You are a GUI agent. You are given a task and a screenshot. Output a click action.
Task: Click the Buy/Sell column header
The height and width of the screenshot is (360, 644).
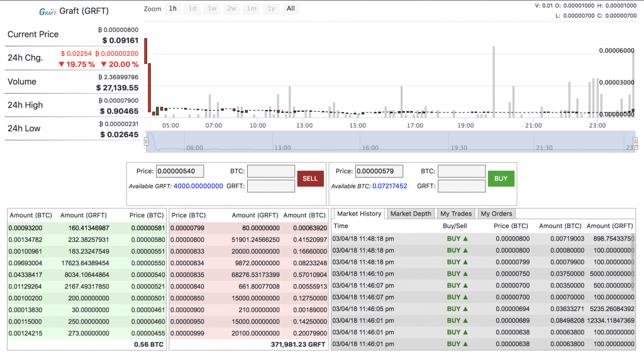(455, 226)
